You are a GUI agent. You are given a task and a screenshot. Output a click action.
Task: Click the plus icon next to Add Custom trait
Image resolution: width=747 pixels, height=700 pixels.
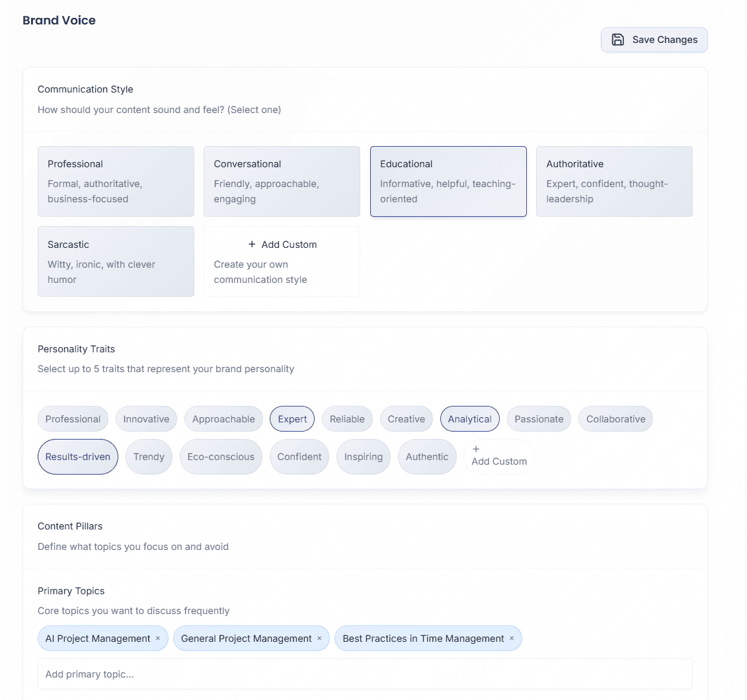click(x=477, y=449)
